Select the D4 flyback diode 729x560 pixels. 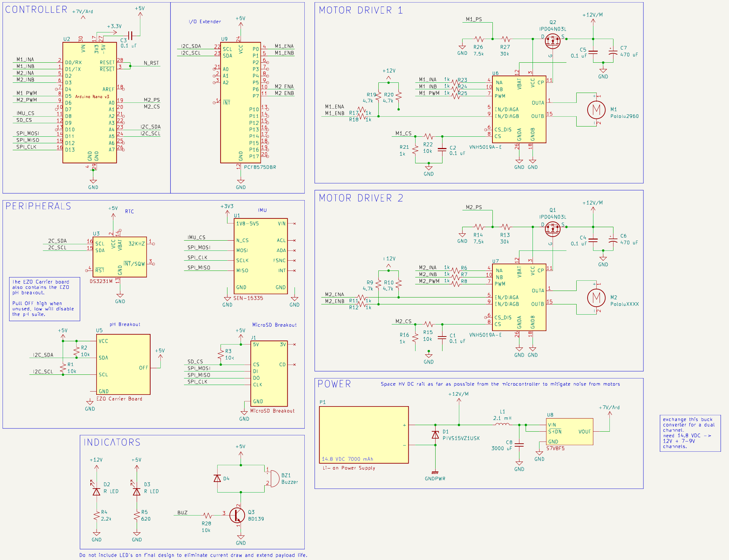(217, 478)
